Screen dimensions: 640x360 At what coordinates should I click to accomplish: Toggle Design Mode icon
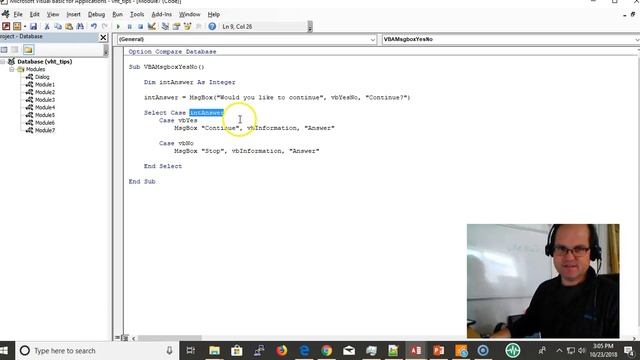tap(151, 27)
